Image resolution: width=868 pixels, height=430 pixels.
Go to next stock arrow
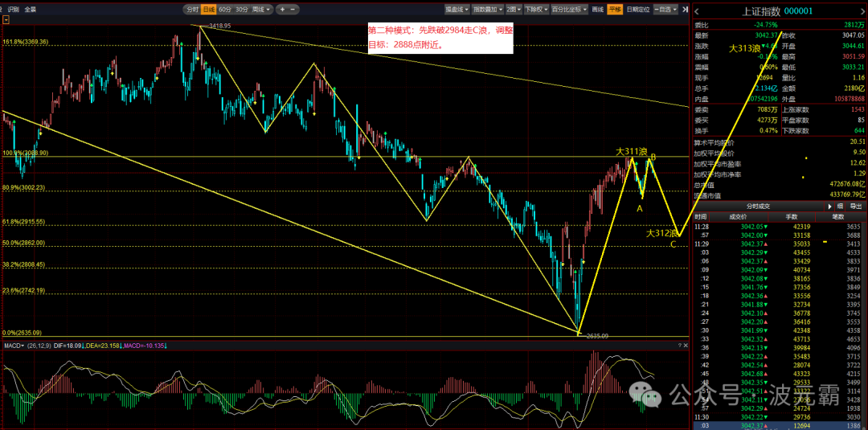click(x=862, y=11)
